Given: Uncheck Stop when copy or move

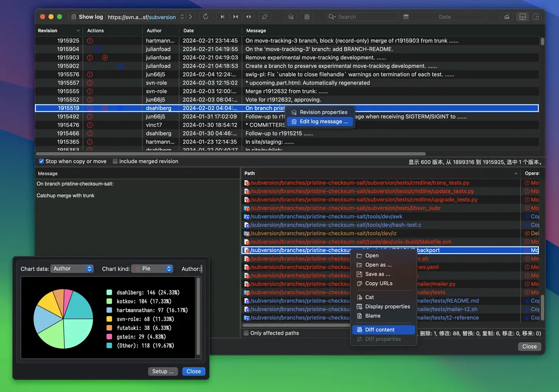Looking at the screenshot, I should 41,161.
